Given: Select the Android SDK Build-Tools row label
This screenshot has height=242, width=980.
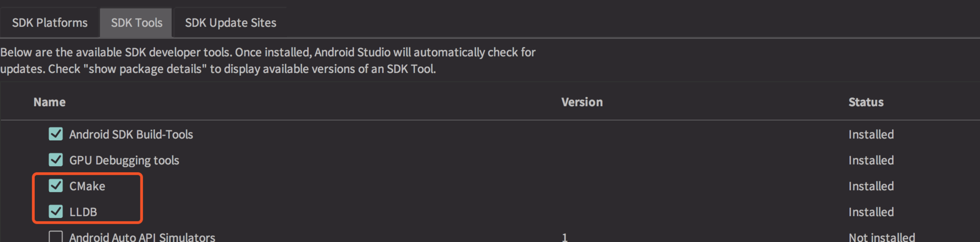Looking at the screenshot, I should [x=131, y=135].
